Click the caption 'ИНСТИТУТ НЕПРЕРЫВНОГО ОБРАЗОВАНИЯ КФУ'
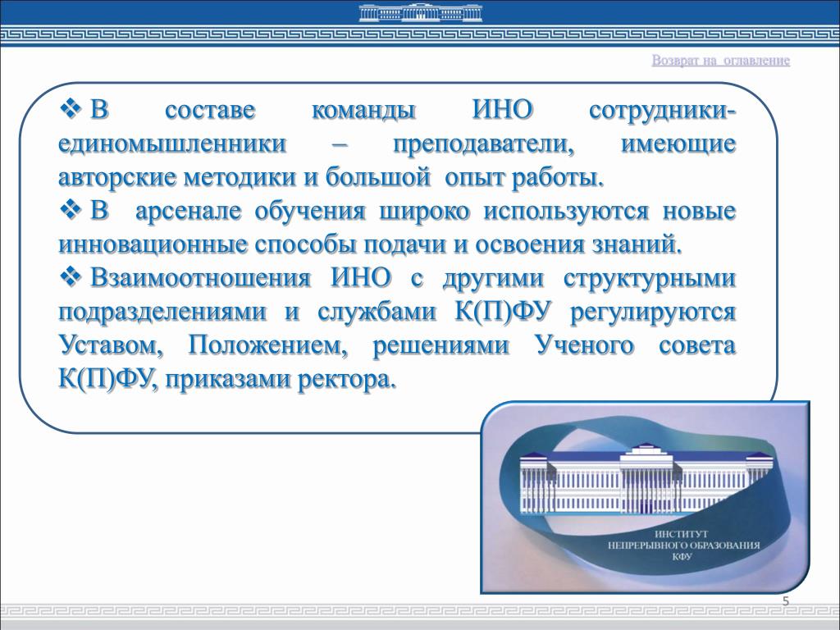This screenshot has height=630, width=840. (x=683, y=546)
